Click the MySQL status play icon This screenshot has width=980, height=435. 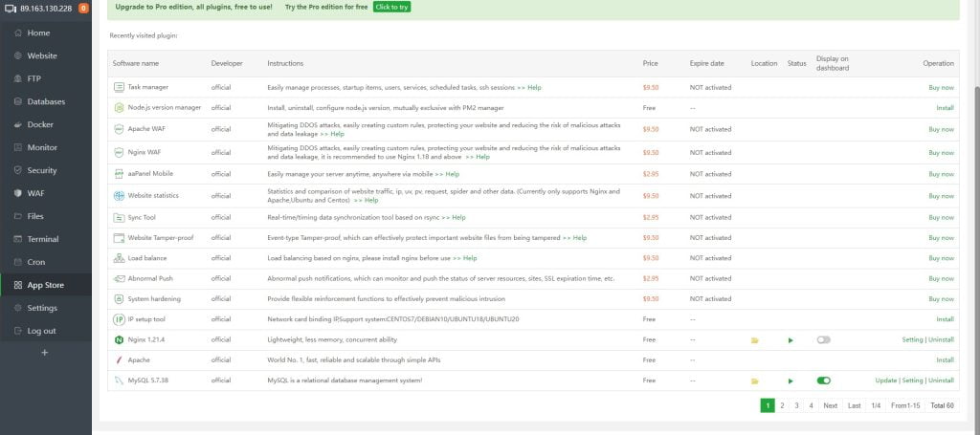(x=791, y=381)
